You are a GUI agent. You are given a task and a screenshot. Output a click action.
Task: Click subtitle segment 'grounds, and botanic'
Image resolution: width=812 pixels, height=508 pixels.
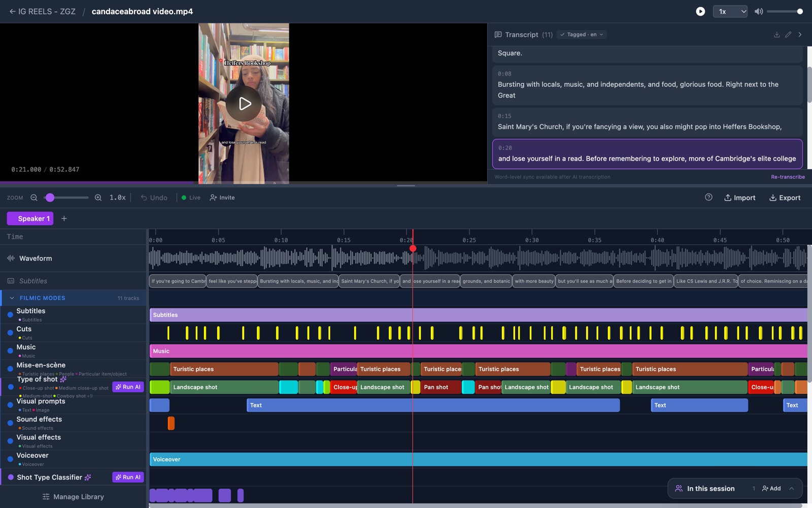point(486,281)
